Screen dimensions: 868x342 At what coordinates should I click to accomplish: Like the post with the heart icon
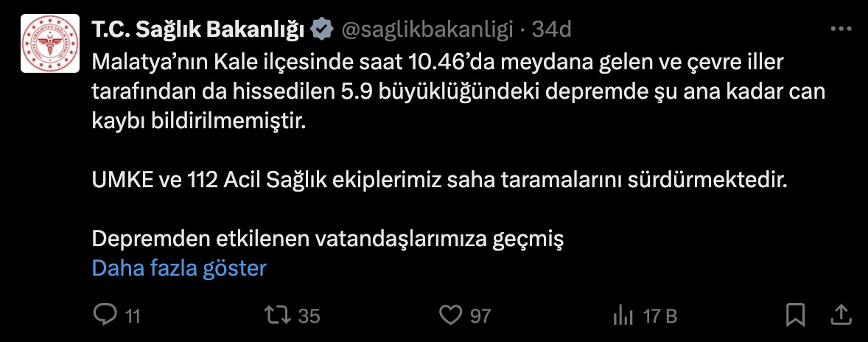pos(449,315)
